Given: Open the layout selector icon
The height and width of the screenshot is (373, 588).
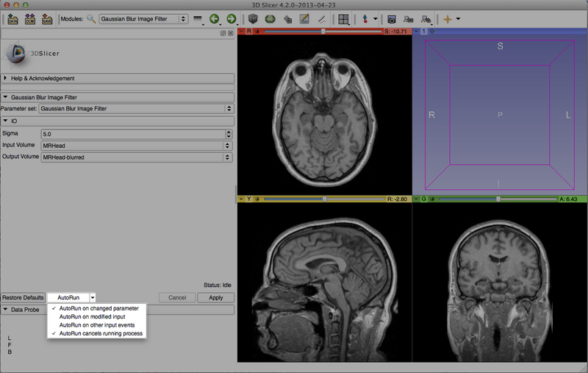Looking at the screenshot, I should 344,18.
